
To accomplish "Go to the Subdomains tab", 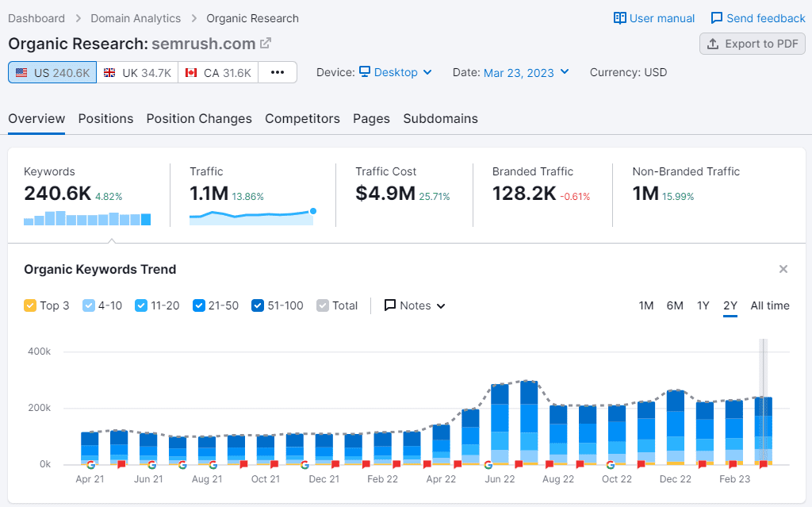I will 441,119.
